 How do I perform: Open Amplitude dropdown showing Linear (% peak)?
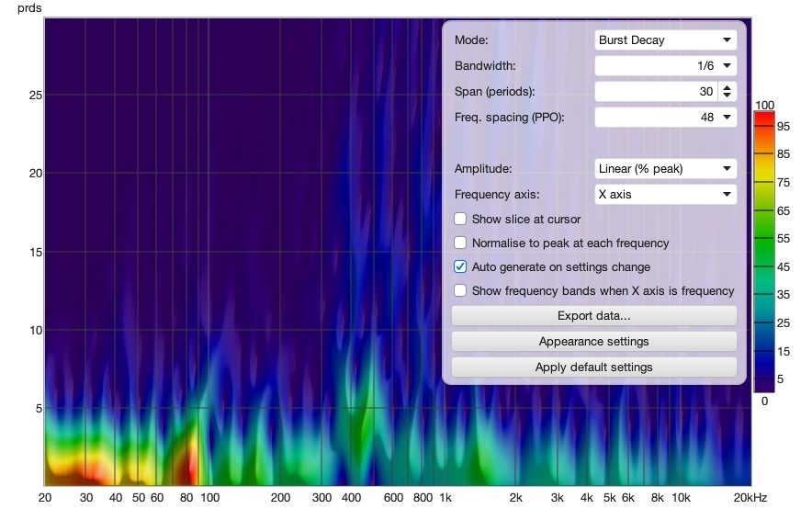[x=665, y=169]
